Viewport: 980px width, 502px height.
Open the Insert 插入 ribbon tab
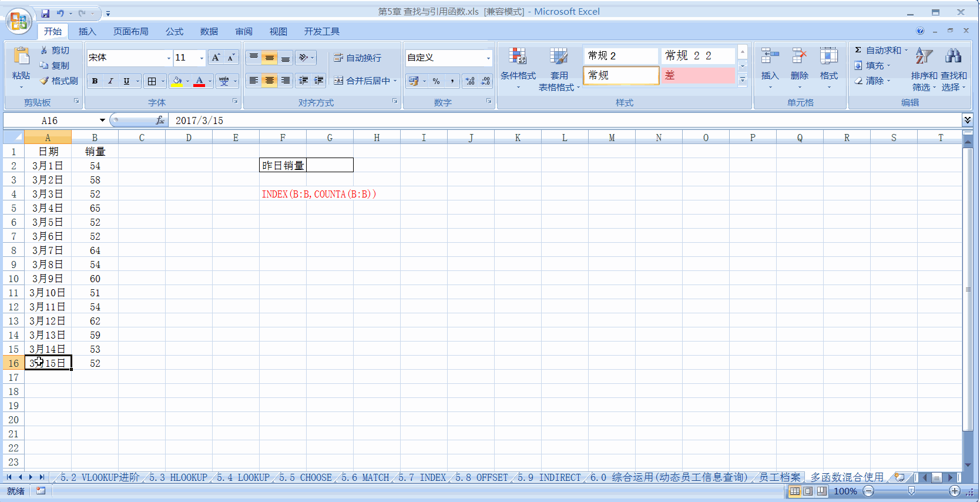(88, 31)
